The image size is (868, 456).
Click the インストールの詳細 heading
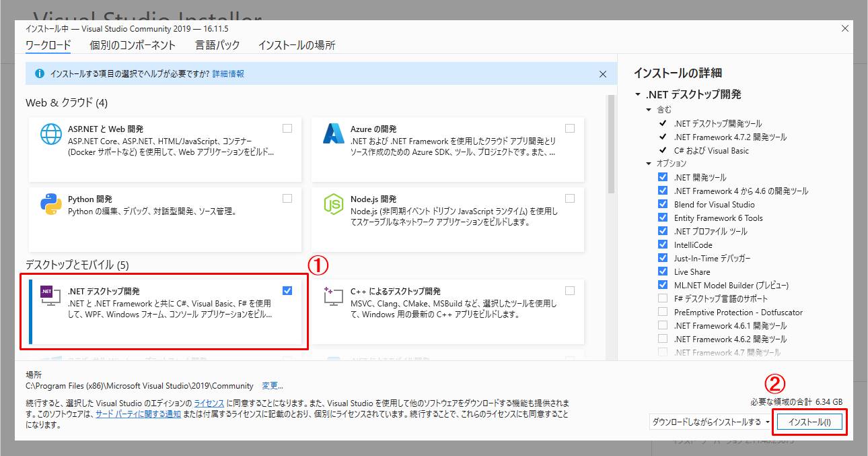pos(678,73)
